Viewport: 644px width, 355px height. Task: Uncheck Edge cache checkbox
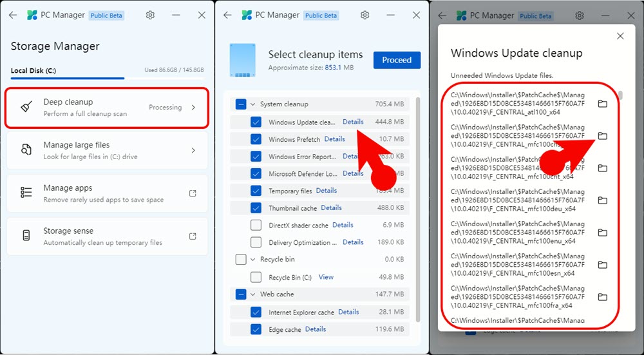[x=256, y=329]
